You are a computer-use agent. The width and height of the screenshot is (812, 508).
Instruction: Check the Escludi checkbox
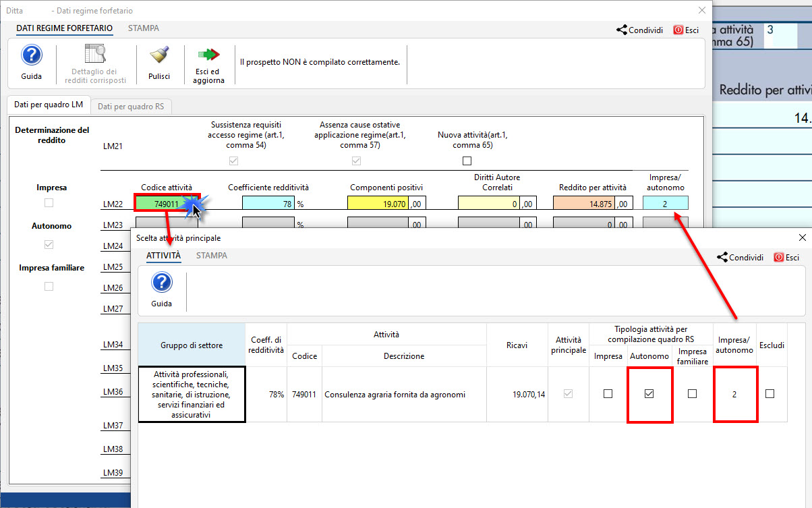click(x=770, y=394)
